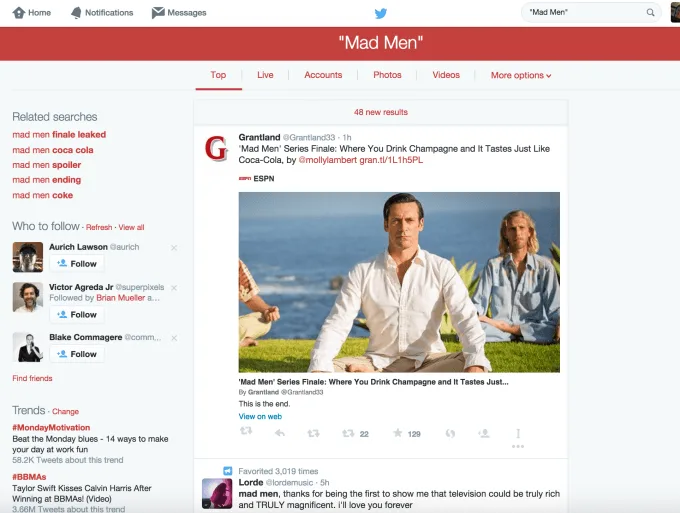Click the Favorited 3,019 times icon
This screenshot has width=680, height=513.
(x=228, y=471)
